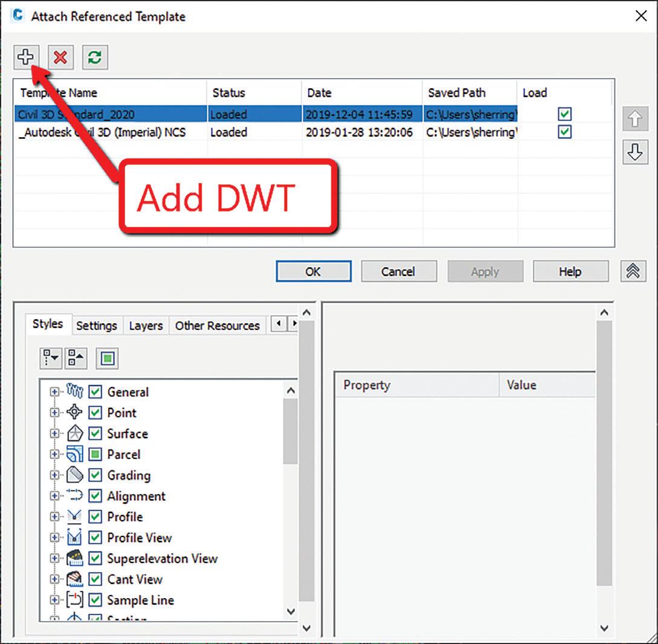Move selected template up with arrow button
This screenshot has height=644, width=658.
[x=635, y=119]
